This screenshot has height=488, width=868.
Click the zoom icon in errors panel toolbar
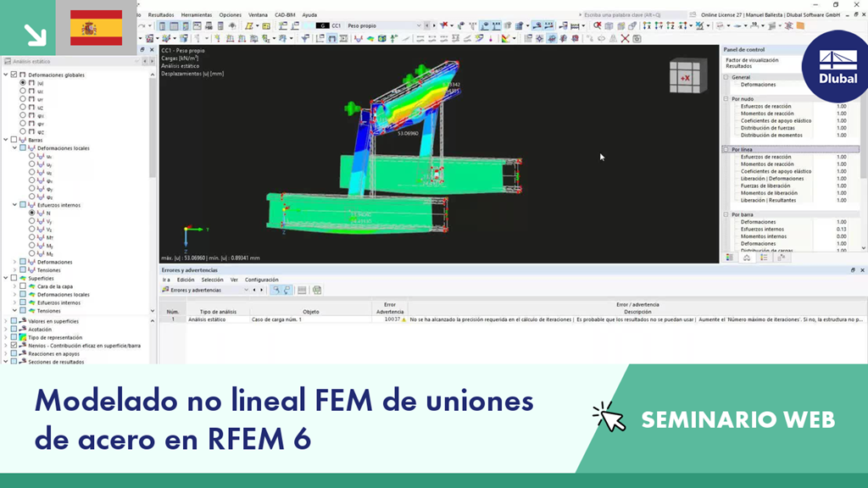(x=275, y=290)
